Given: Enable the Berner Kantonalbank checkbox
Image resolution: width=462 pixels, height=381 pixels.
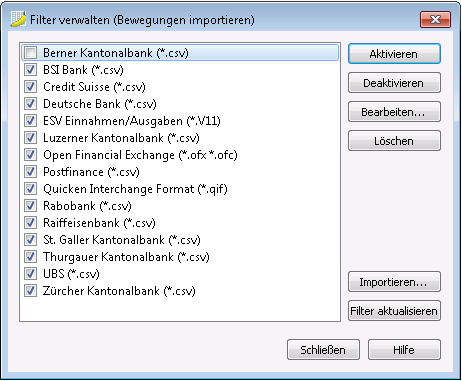Looking at the screenshot, I should pyautogui.click(x=31, y=53).
